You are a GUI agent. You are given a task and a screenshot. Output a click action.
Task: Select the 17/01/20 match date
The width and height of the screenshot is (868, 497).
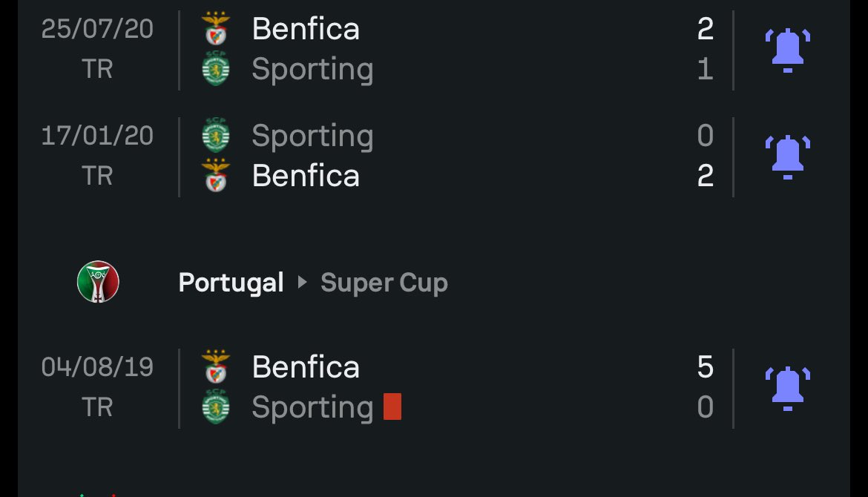pos(97,136)
